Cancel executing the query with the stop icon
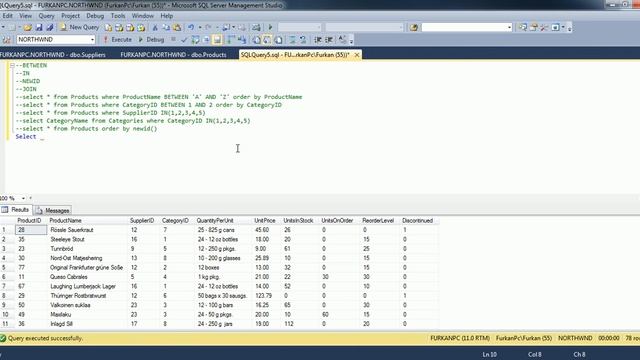 [173, 39]
